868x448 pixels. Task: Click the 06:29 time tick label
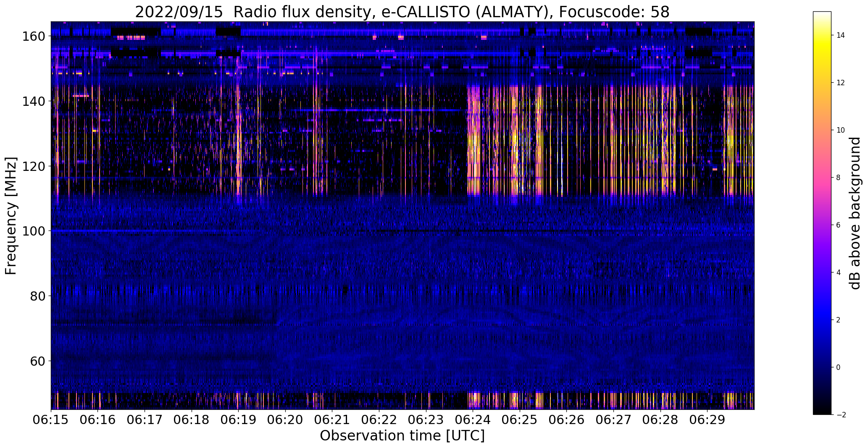[707, 420]
